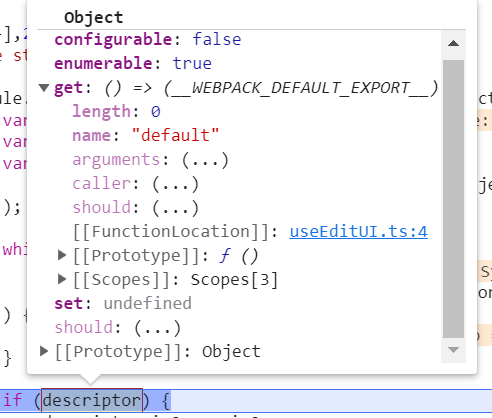This screenshot has height=418, width=492.
Task: Invoke getter for caller: (...)
Action: (175, 184)
